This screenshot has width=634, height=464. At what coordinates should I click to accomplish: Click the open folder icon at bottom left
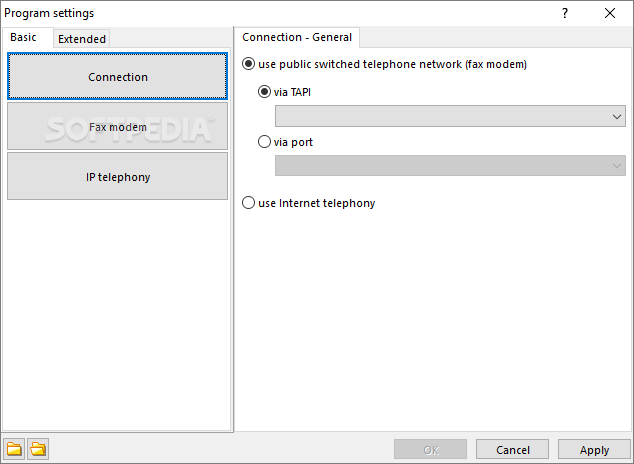coord(38,449)
